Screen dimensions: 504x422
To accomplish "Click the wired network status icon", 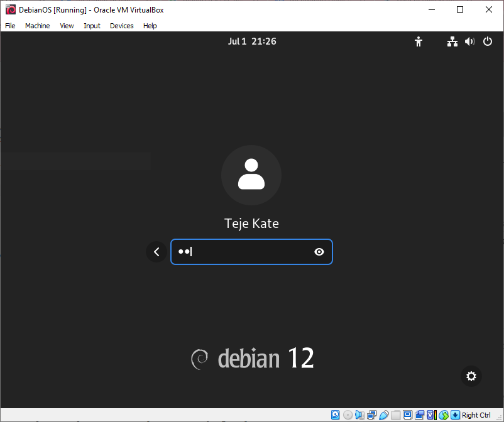I will coord(452,41).
